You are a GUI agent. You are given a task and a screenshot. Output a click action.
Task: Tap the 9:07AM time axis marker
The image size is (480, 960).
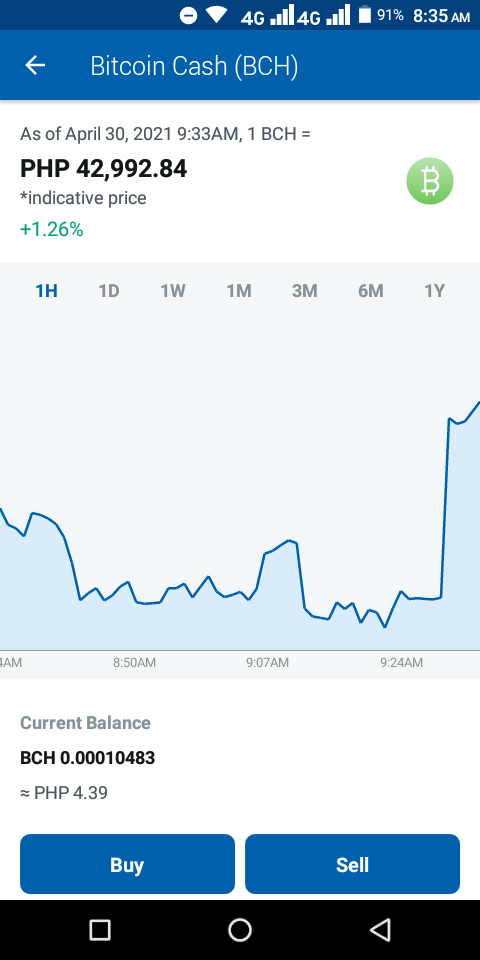point(268,662)
